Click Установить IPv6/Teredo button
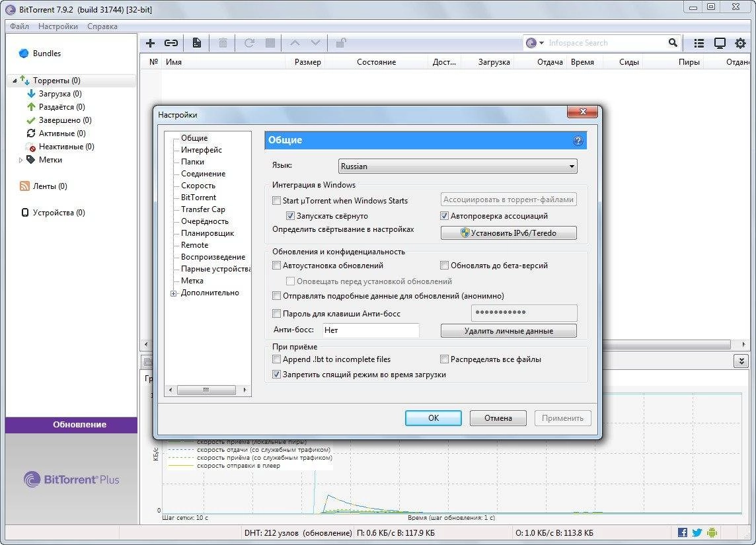 [509, 233]
